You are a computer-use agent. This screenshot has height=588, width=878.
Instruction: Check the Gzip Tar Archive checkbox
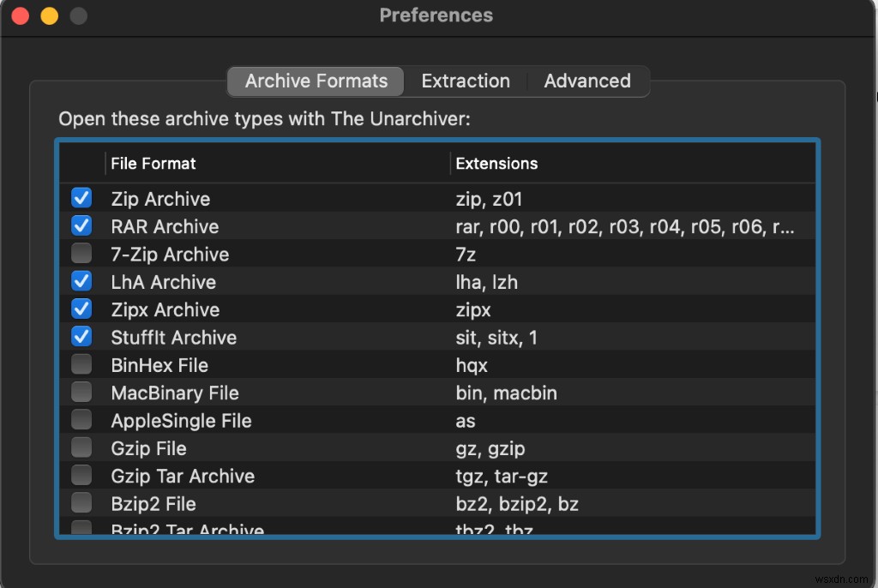81,476
